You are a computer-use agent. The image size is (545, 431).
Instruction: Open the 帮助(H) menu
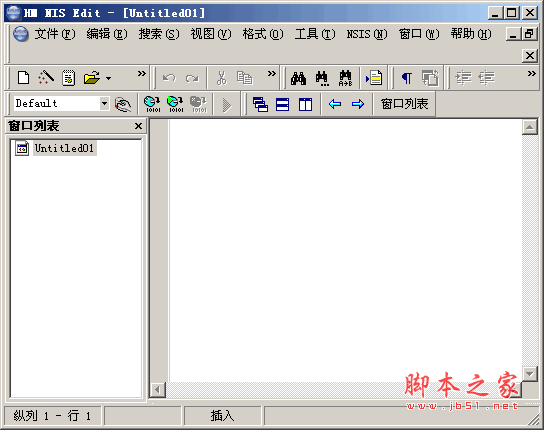coord(471,34)
